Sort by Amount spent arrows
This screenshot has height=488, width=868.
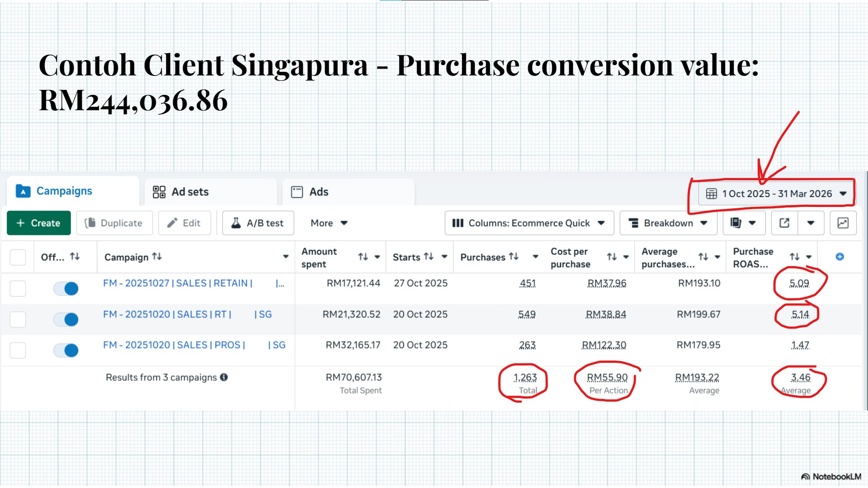[363, 257]
